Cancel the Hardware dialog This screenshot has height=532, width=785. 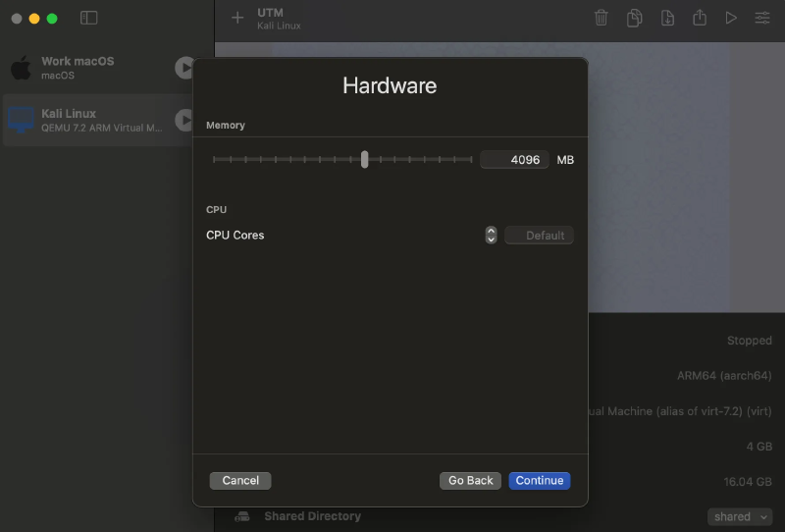pyautogui.click(x=240, y=480)
